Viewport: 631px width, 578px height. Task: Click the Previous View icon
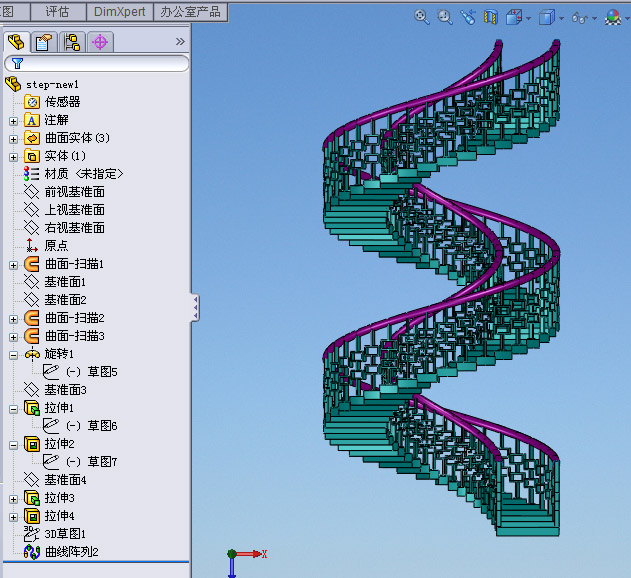(x=468, y=17)
